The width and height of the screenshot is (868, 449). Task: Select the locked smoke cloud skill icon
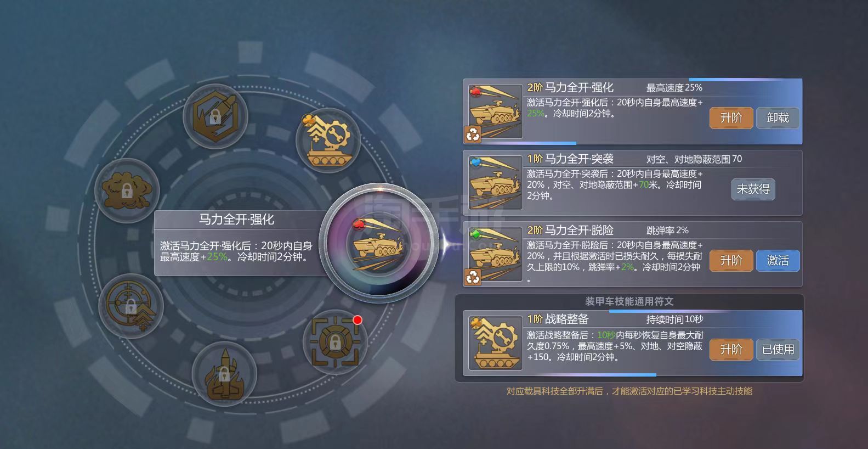[x=127, y=190]
